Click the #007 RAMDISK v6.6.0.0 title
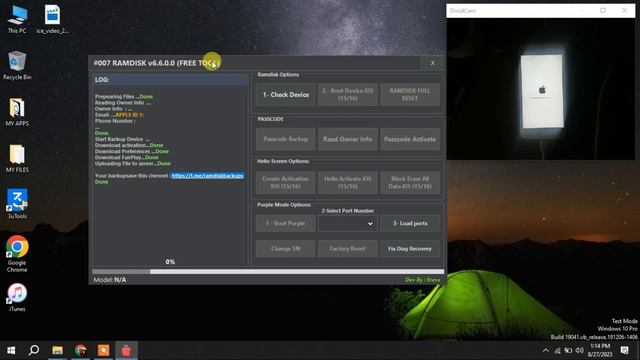 [x=156, y=63]
